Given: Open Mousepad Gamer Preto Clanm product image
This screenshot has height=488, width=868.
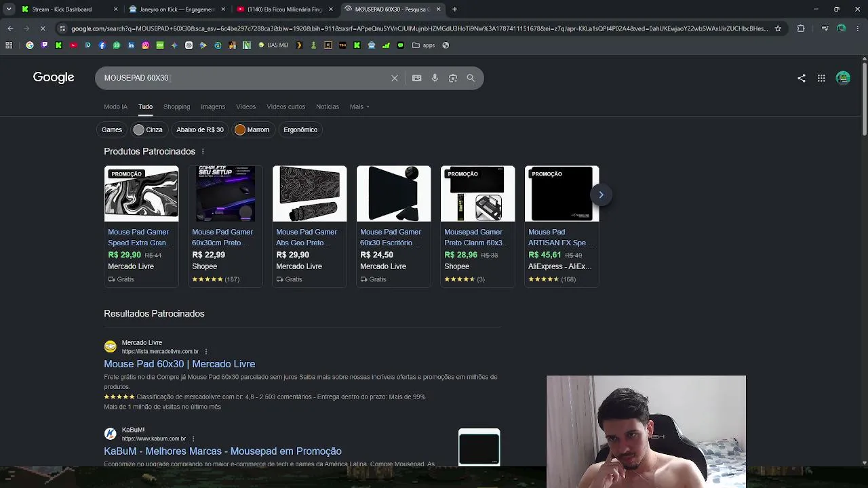Looking at the screenshot, I should click(x=477, y=194).
